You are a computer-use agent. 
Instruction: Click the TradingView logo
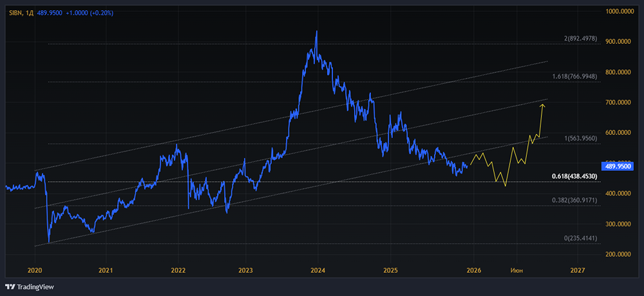30,286
